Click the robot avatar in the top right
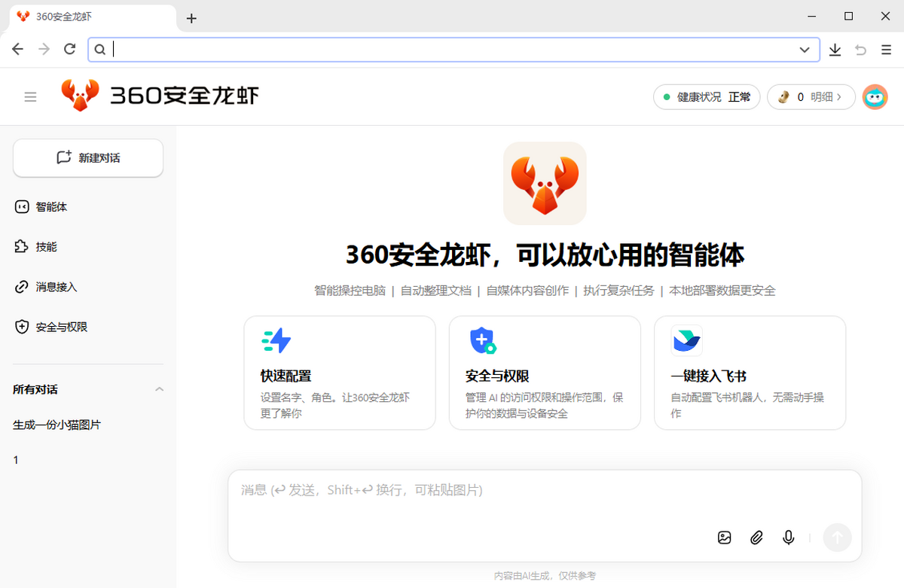 click(x=875, y=96)
